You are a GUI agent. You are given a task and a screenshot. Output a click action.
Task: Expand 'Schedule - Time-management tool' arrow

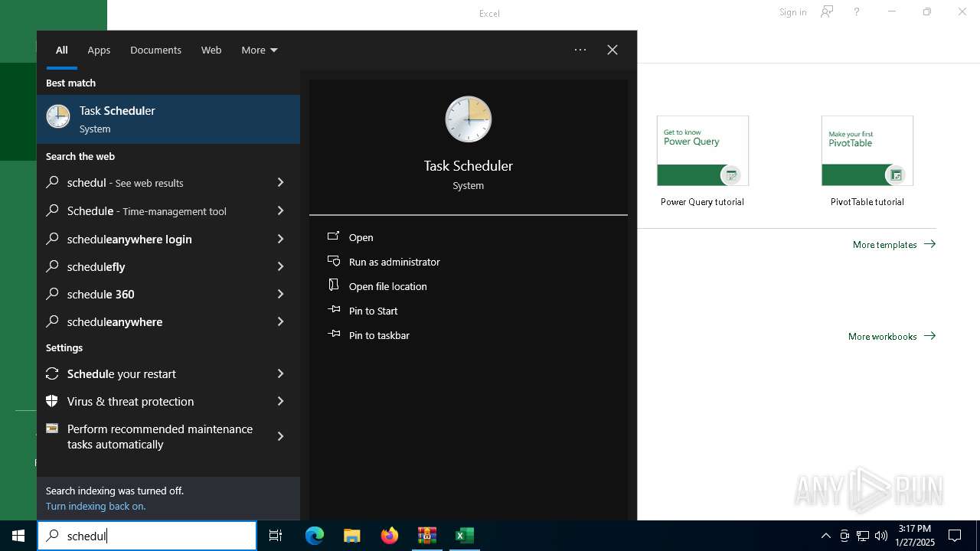[280, 211]
